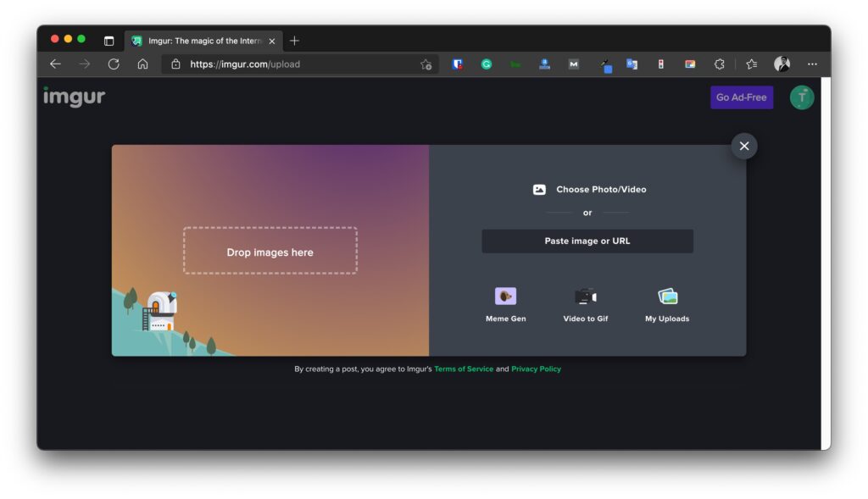Reload the current page
Image resolution: width=868 pixels, height=499 pixels.
[x=112, y=64]
